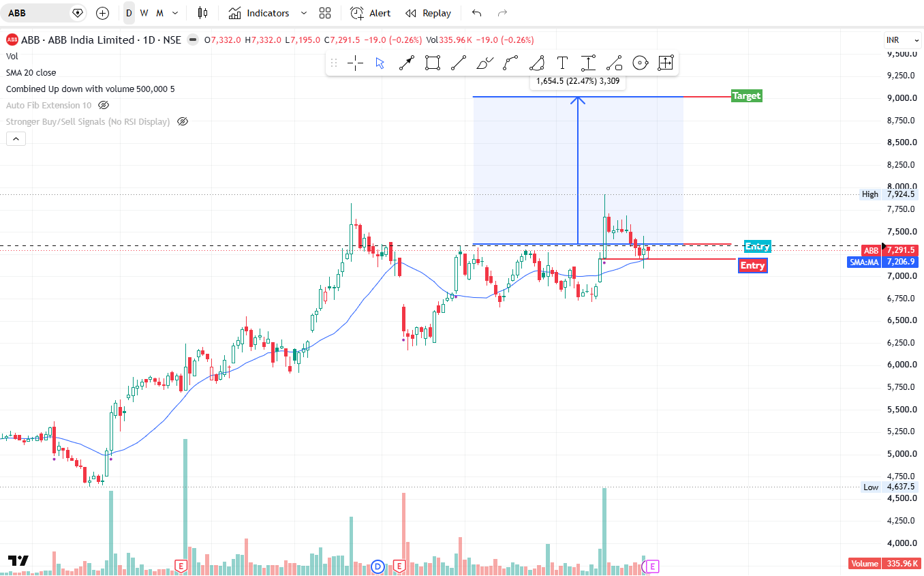Image resolution: width=924 pixels, height=576 pixels.
Task: Select the brush drawing tool
Action: [484, 63]
